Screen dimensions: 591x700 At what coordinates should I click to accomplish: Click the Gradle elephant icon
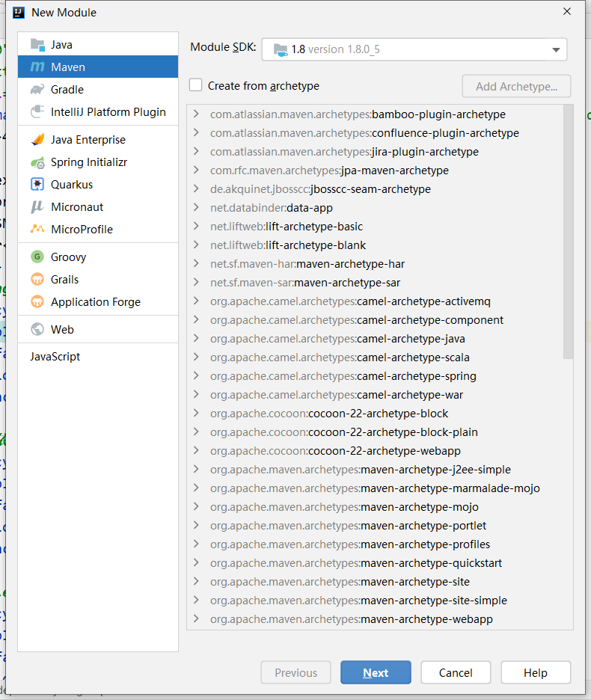click(37, 89)
